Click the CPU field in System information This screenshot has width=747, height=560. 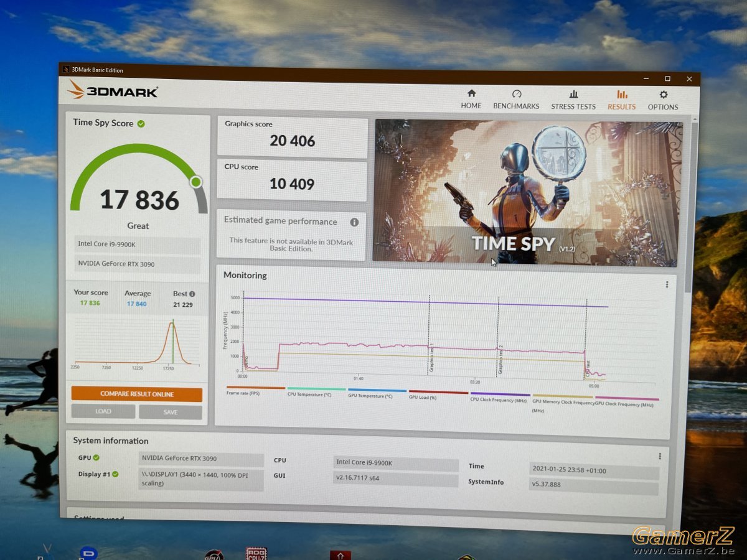396,464
